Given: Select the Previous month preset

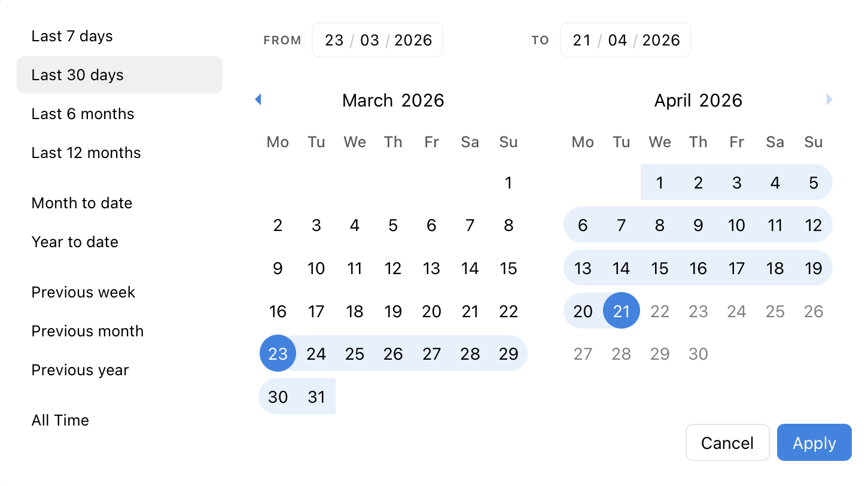Looking at the screenshot, I should tap(87, 332).
